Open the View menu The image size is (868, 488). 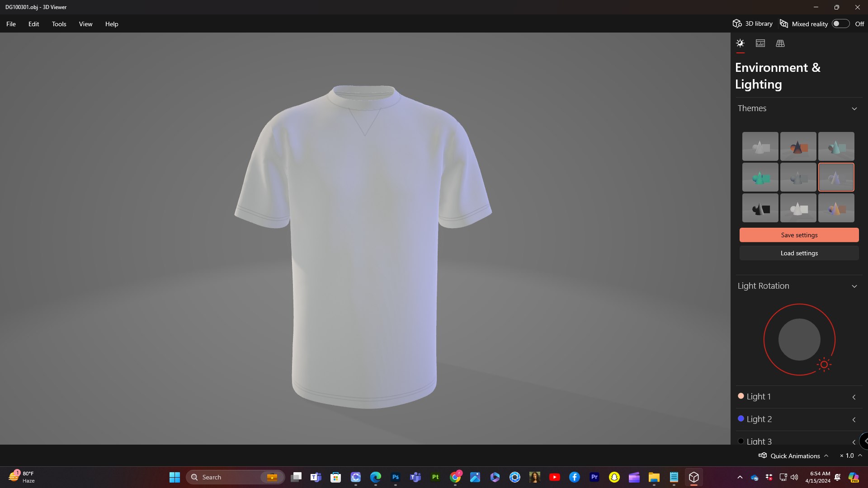(x=85, y=24)
